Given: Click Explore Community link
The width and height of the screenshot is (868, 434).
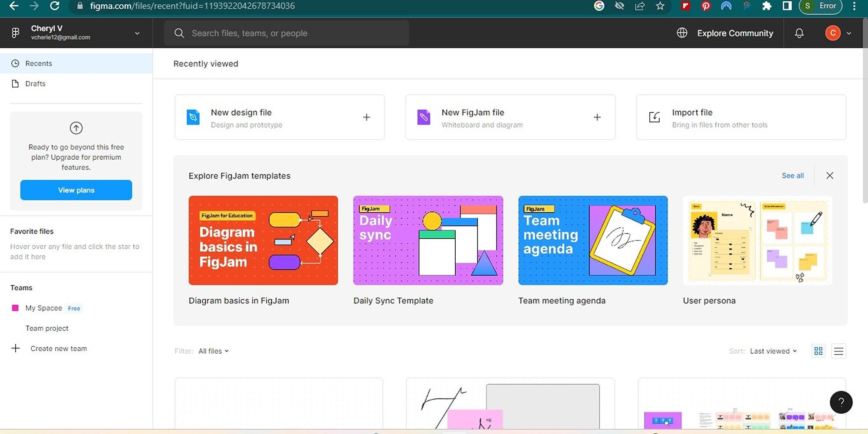Looking at the screenshot, I should pos(735,33).
